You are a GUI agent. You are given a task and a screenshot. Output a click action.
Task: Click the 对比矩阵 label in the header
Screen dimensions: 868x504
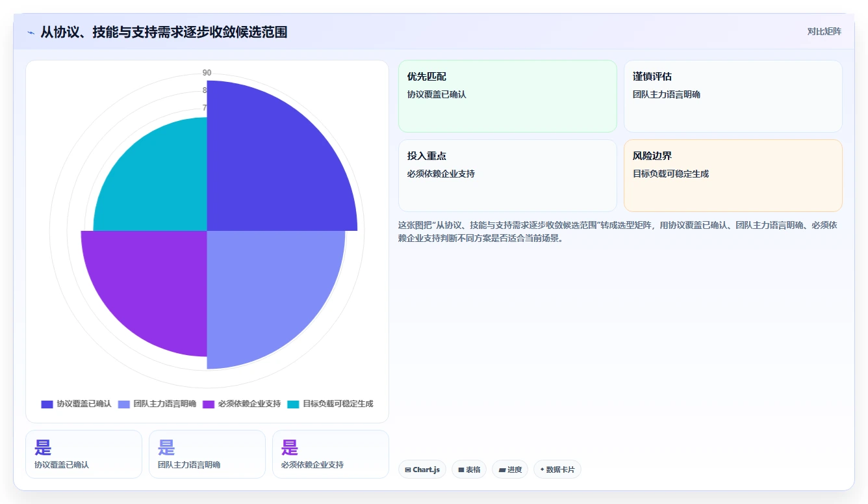(824, 31)
